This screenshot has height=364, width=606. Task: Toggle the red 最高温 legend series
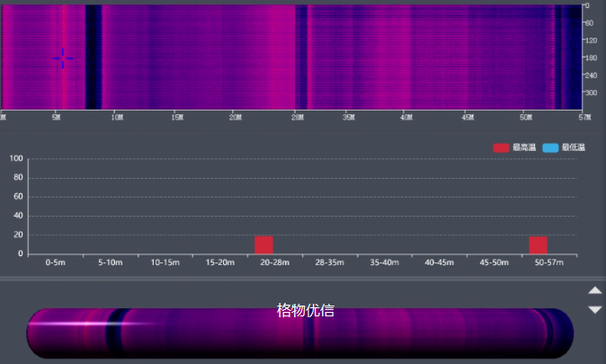tap(514, 147)
